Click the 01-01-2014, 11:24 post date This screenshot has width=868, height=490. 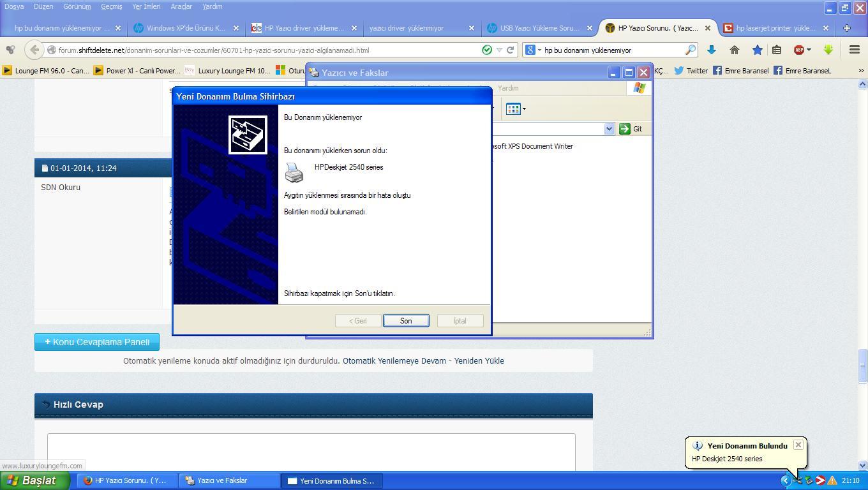click(83, 168)
